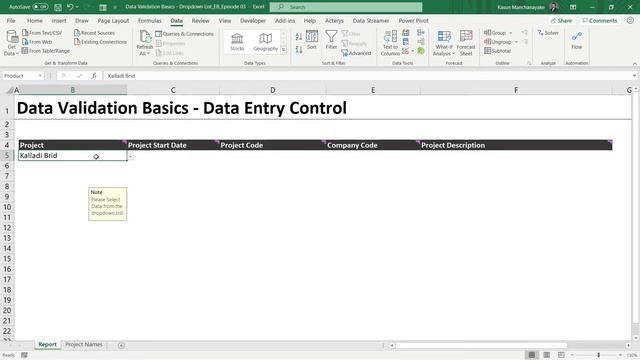Screen dimensions: 640x360
Task: Click the Search box in title bar
Action: (x=346, y=7)
